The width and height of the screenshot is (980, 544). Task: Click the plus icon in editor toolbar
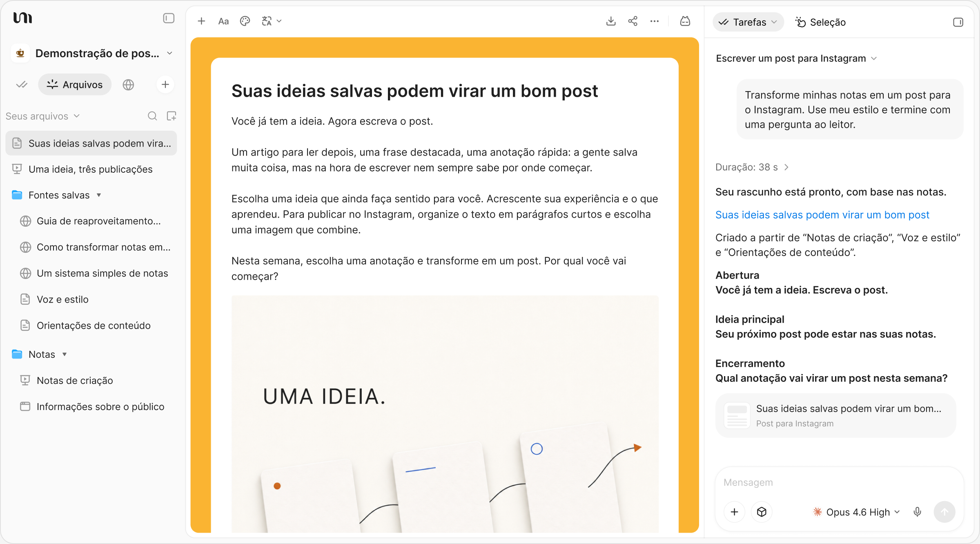[x=201, y=21]
